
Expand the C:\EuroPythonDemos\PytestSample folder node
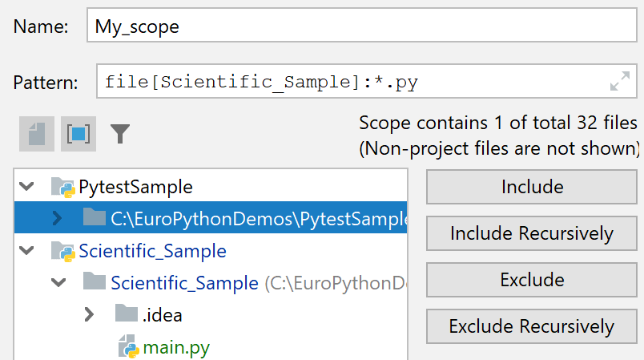point(57,217)
